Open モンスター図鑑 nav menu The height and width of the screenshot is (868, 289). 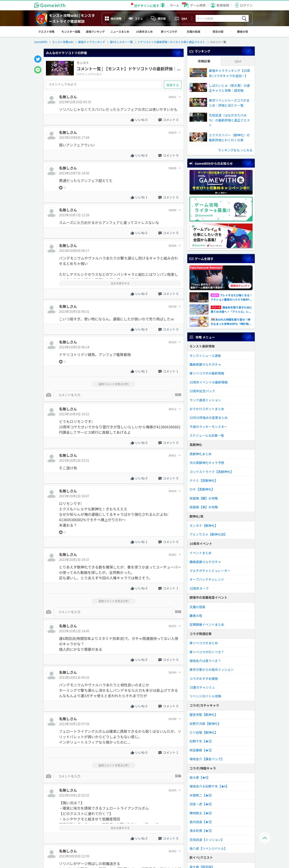pyautogui.click(x=71, y=32)
